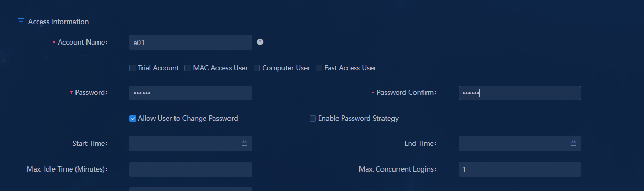Open the End Time calendar picker icon

[573, 143]
